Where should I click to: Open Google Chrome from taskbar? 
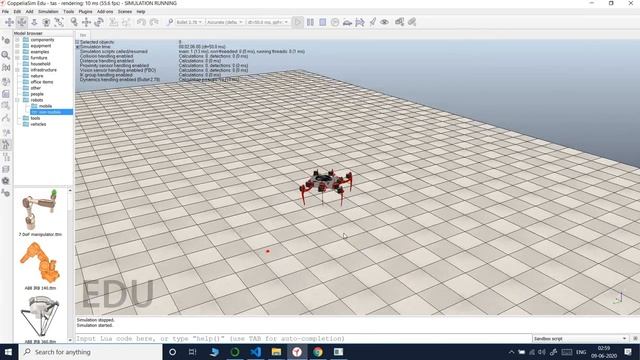(318, 352)
